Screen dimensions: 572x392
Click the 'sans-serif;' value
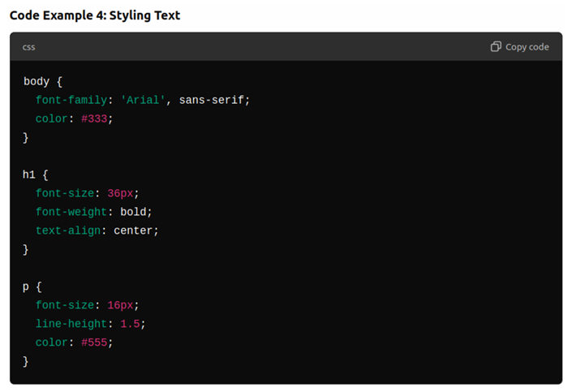pyautogui.click(x=214, y=100)
